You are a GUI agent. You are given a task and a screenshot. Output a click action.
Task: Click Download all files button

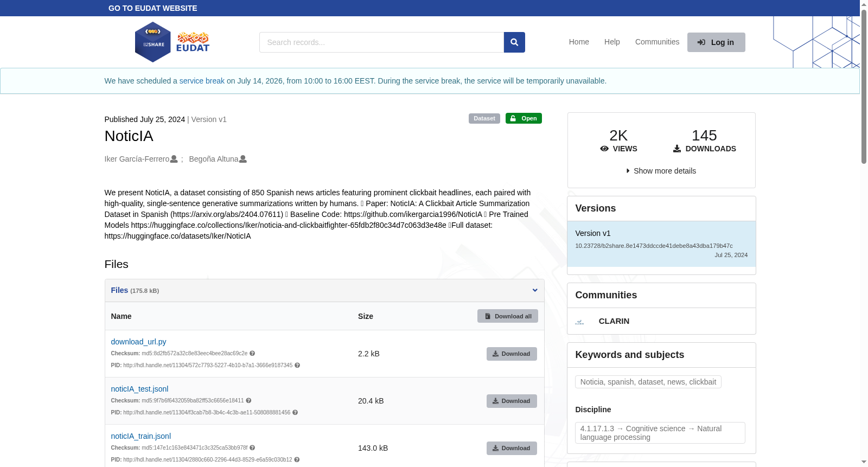[x=508, y=316]
